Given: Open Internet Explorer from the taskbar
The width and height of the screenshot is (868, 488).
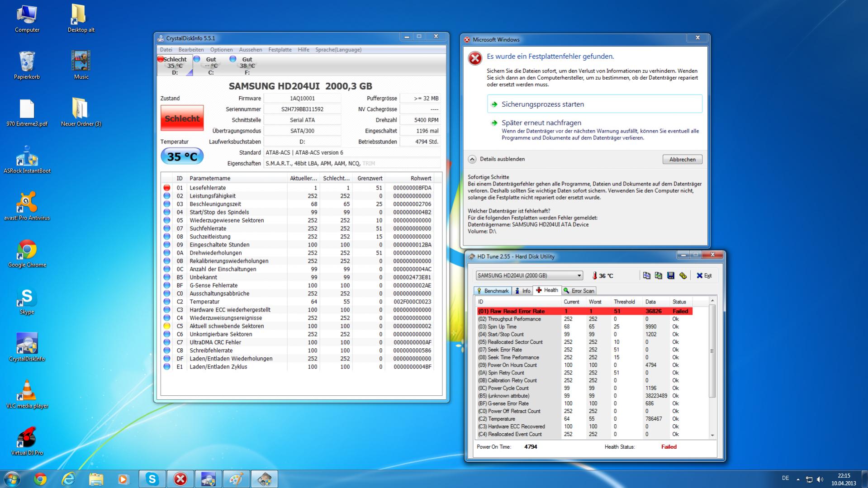Looking at the screenshot, I should 68,479.
